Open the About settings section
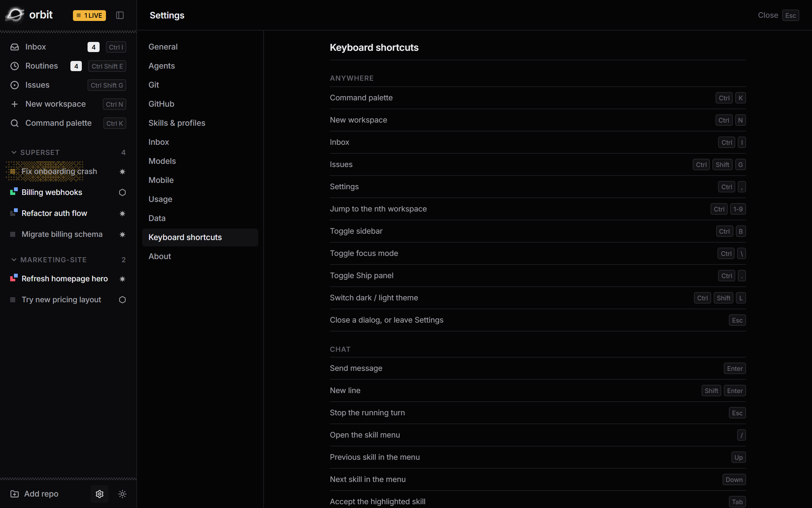Image resolution: width=812 pixels, height=508 pixels. [200, 256]
